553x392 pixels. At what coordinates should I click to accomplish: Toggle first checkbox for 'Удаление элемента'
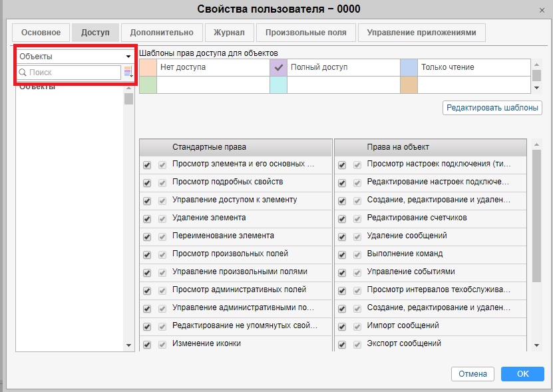point(147,218)
